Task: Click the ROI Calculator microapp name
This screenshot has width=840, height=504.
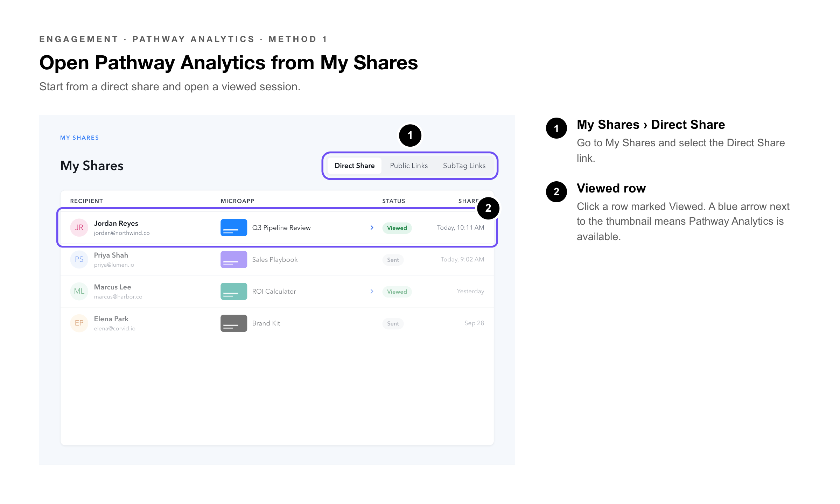Action: coord(274,292)
